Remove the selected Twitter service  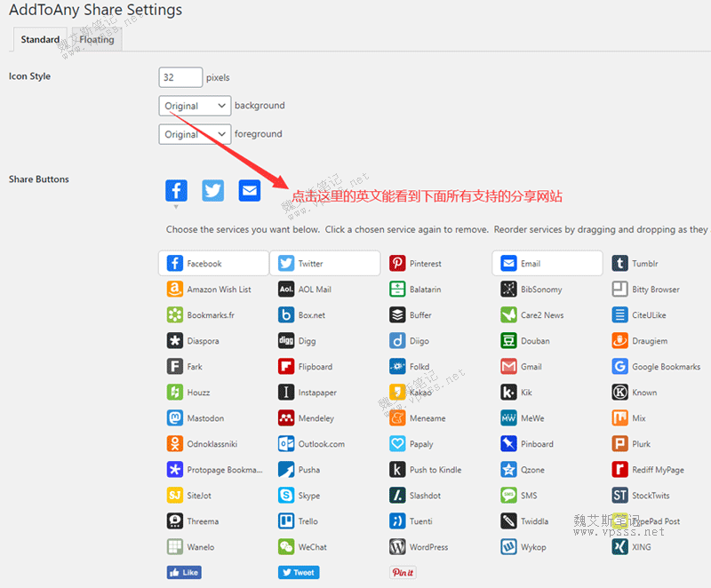click(324, 264)
